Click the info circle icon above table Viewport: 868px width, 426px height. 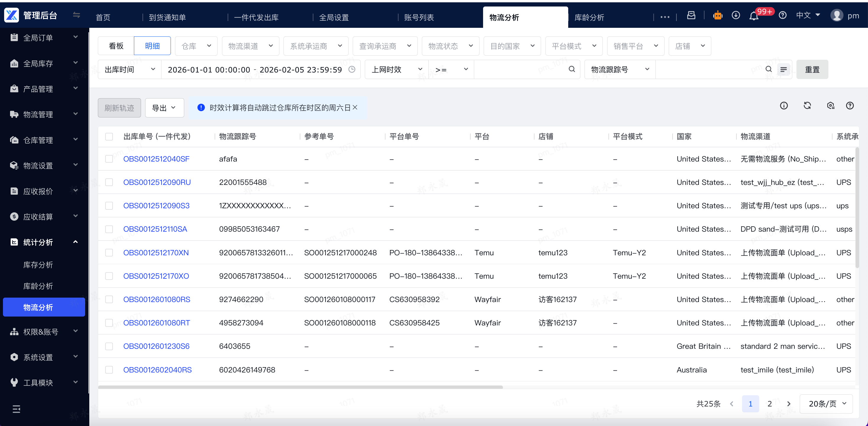tap(784, 106)
